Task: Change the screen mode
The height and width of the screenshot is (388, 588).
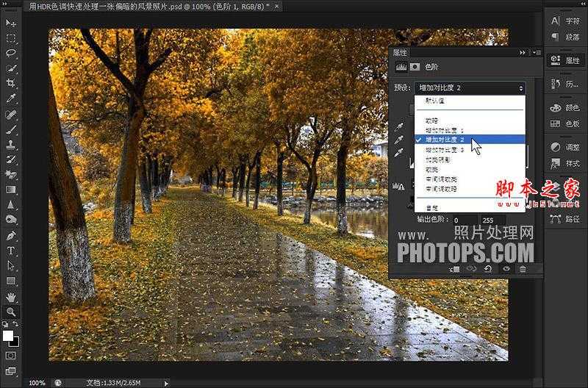Action: click(10, 371)
